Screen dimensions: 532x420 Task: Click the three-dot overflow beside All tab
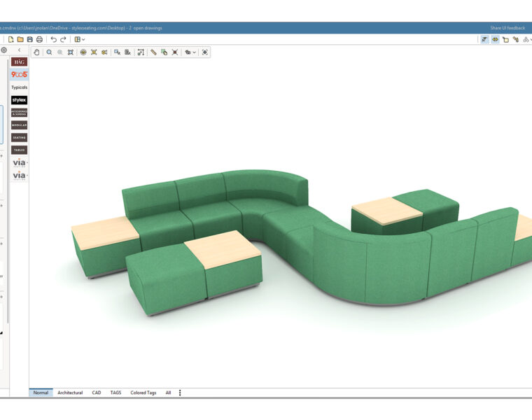click(x=180, y=393)
